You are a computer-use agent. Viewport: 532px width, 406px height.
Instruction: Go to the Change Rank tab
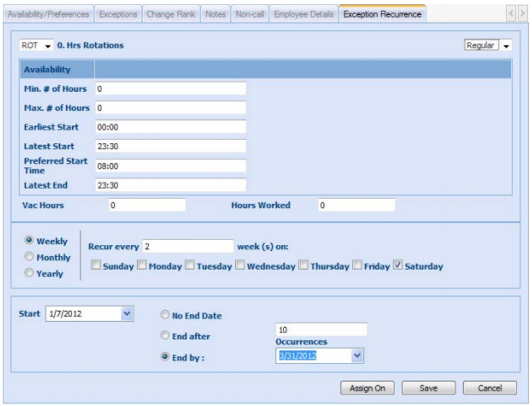coord(173,13)
